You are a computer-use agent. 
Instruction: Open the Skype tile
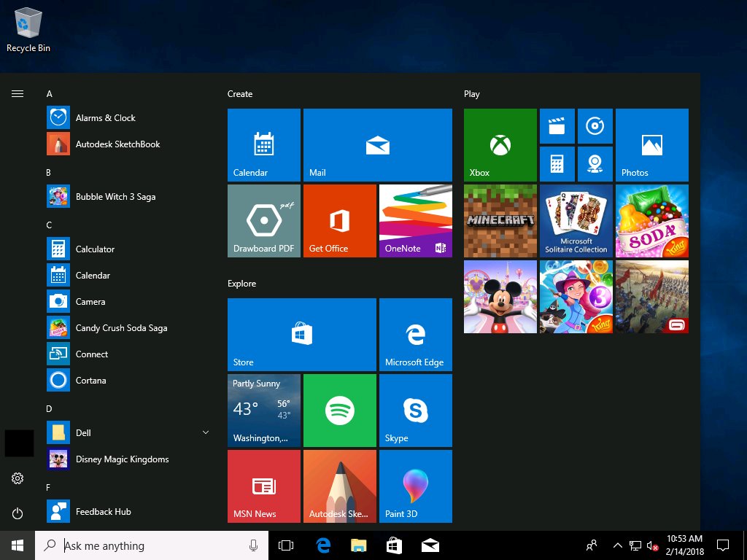coord(415,411)
